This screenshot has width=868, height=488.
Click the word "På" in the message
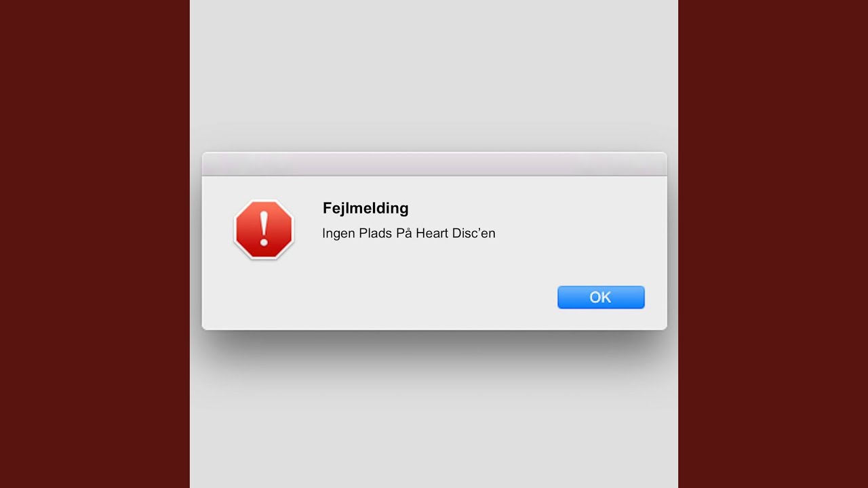tap(404, 232)
